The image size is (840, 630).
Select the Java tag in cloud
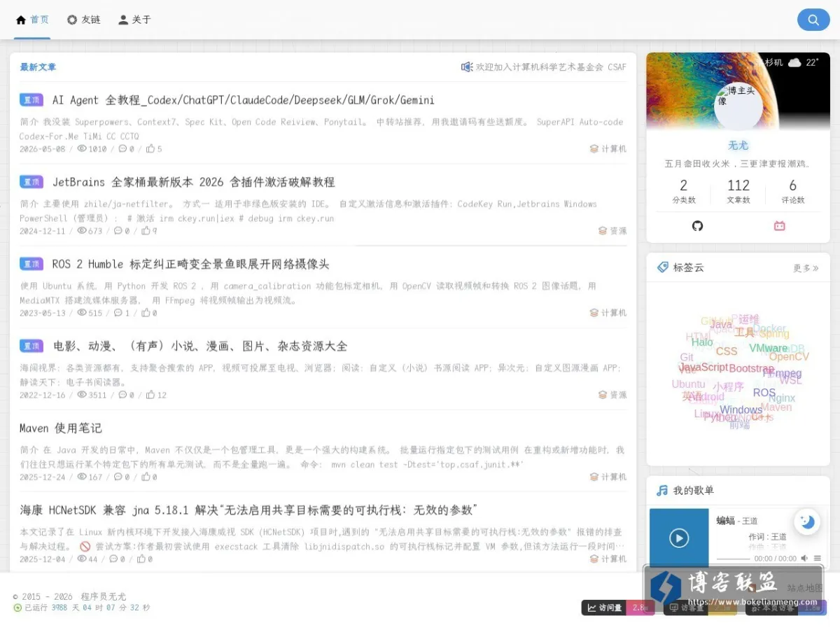[721, 325]
